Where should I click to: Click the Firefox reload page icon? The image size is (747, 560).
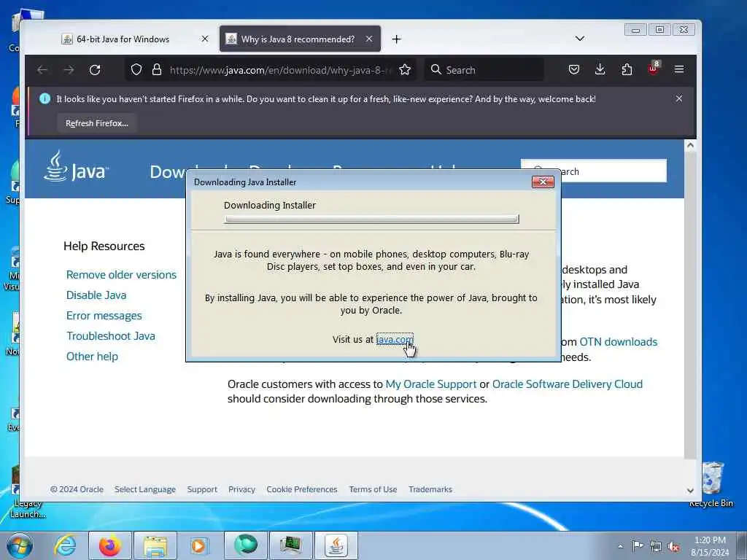pyautogui.click(x=95, y=70)
